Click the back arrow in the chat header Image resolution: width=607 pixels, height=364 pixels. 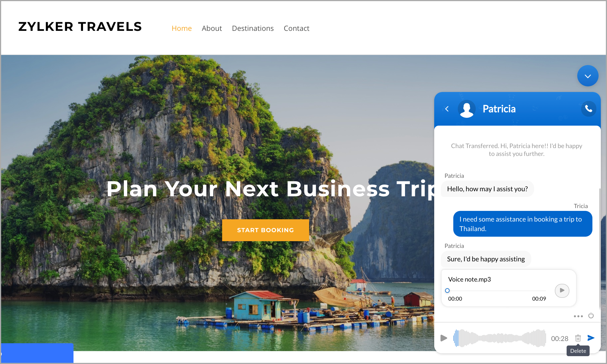click(447, 109)
